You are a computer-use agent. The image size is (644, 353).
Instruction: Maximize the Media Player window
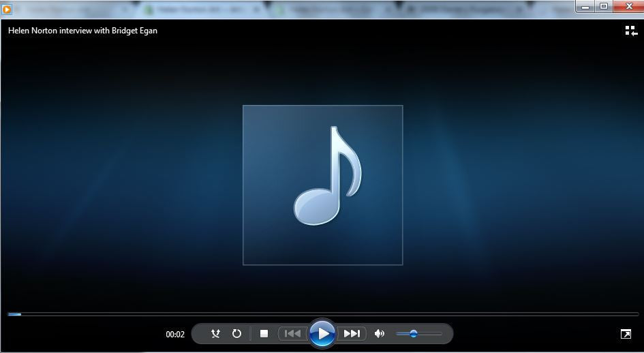(x=603, y=7)
